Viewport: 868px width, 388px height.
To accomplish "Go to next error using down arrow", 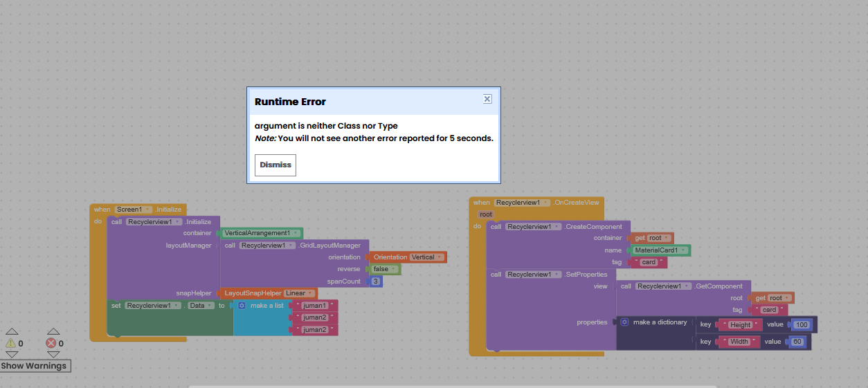I will coord(53,354).
